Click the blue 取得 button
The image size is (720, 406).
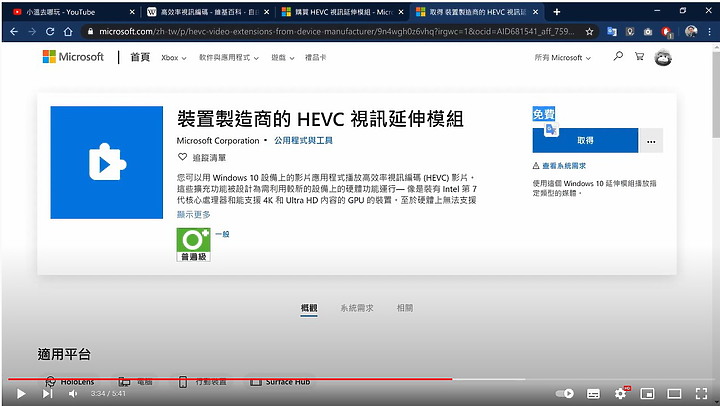(585, 141)
